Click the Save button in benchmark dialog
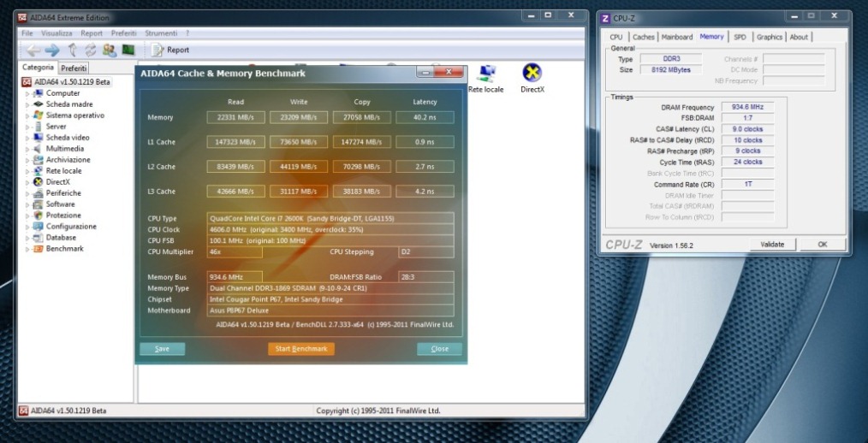868x443 pixels. (x=162, y=349)
